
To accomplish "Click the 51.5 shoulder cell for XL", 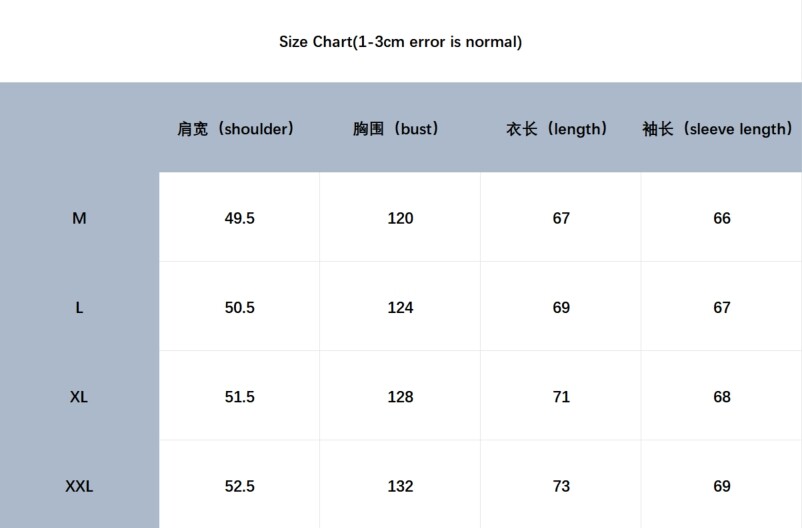I will pyautogui.click(x=239, y=397).
